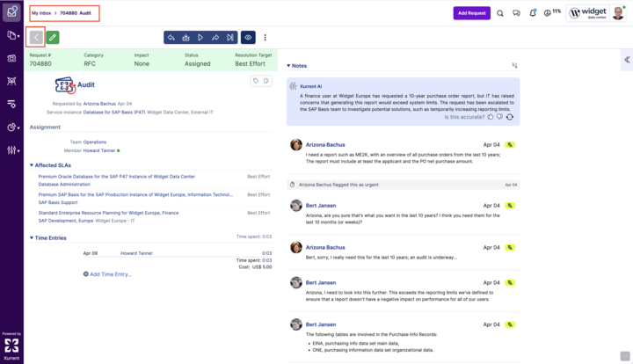Go back with the left chevron button
The height and width of the screenshot is (364, 633).
(35, 38)
